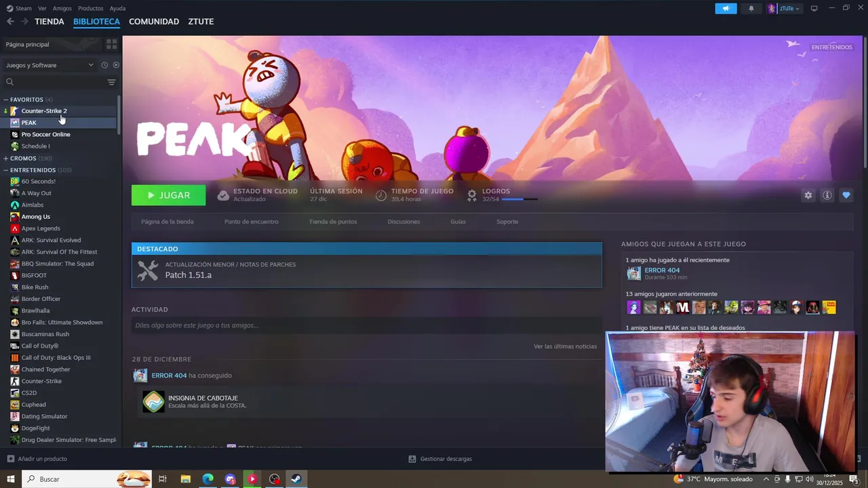Image resolution: width=868 pixels, height=488 pixels.
Task: Click Ver las últimas noticias
Action: click(x=566, y=346)
